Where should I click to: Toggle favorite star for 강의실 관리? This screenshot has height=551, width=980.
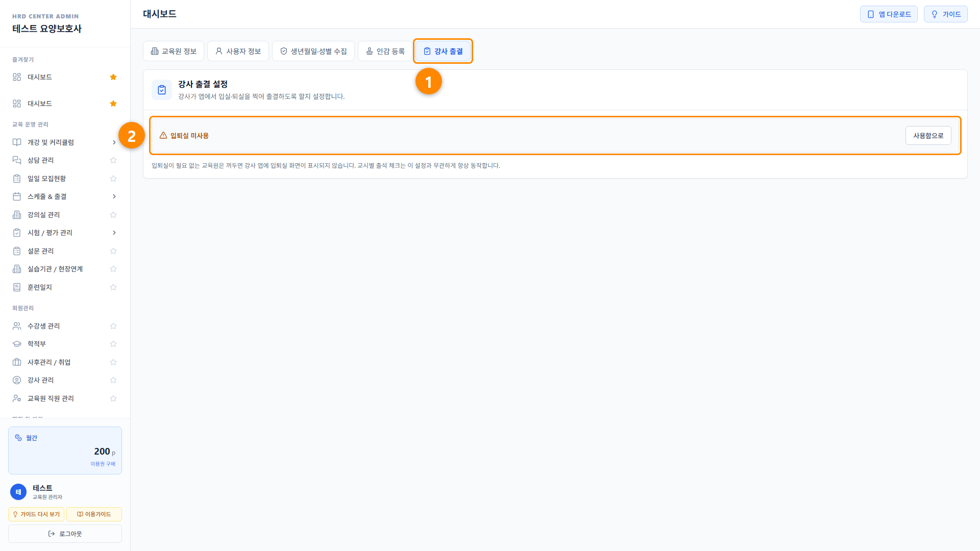tap(113, 215)
